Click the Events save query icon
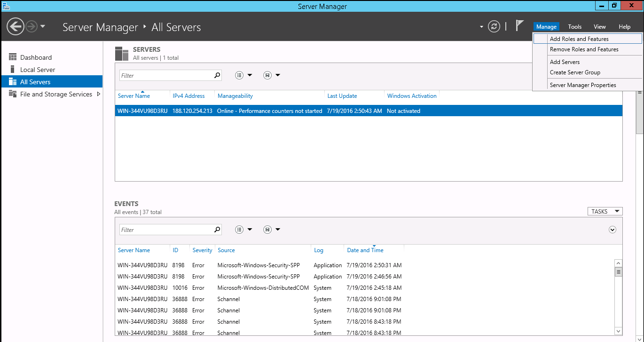Viewport: 644px width, 342px height. 267,230
